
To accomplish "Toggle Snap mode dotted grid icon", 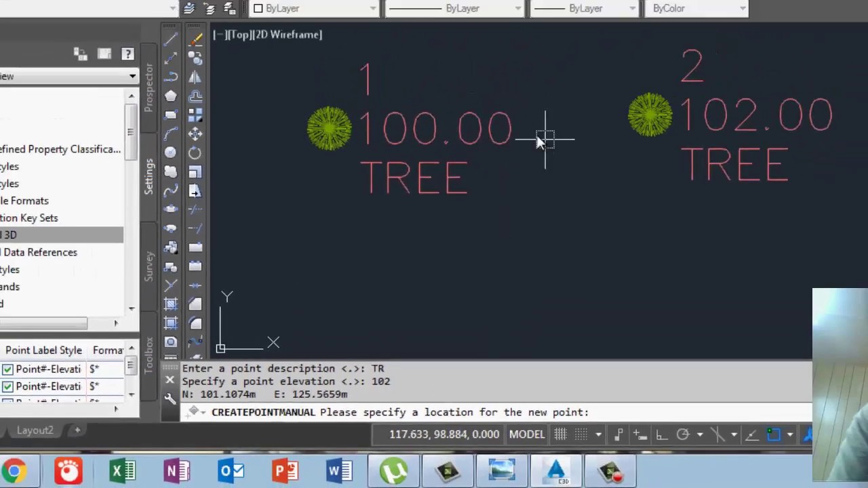I will coord(581,434).
